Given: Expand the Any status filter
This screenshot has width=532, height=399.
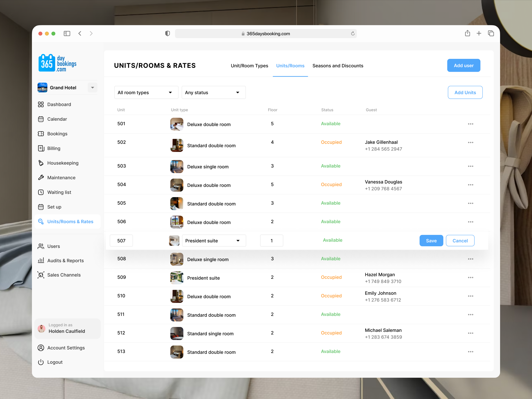Looking at the screenshot, I should pos(213,92).
